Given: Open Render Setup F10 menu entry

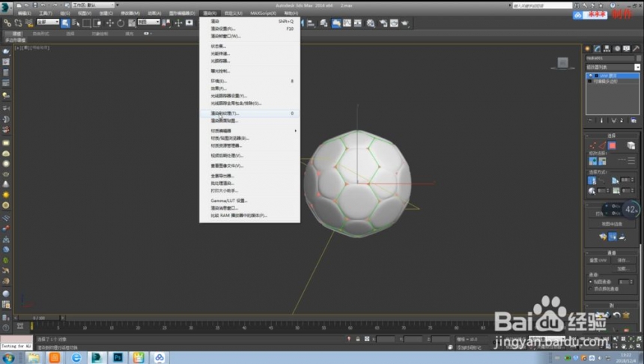Looking at the screenshot, I should tap(249, 28).
